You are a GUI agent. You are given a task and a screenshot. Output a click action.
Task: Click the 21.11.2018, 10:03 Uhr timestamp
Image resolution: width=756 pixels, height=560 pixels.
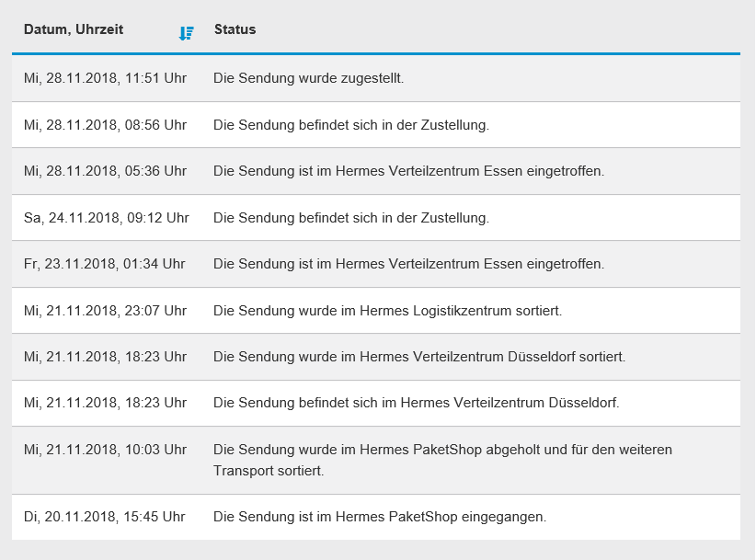click(105, 450)
